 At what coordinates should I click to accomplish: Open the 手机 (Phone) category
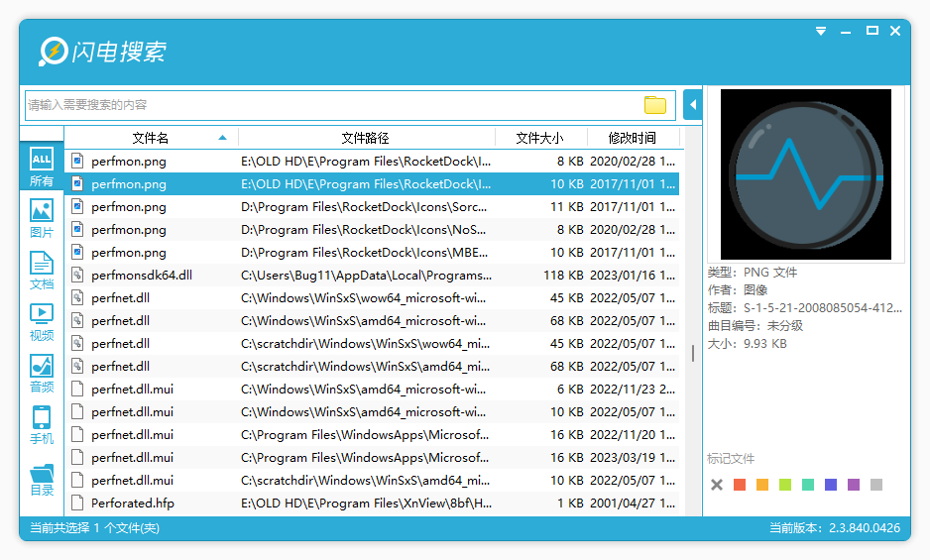pyautogui.click(x=42, y=424)
